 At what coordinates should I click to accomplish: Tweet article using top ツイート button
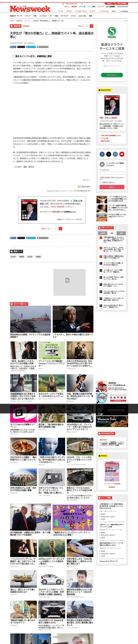[21, 47]
